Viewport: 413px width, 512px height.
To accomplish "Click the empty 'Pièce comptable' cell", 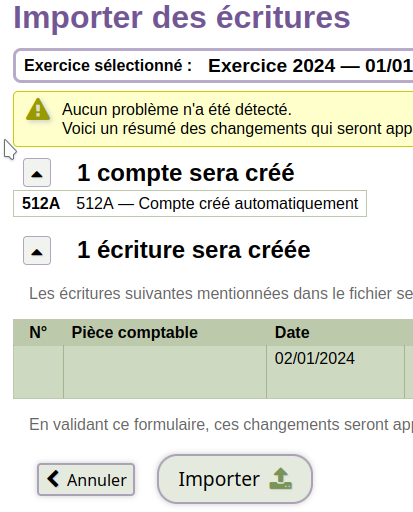I will pyautogui.click(x=165, y=372).
